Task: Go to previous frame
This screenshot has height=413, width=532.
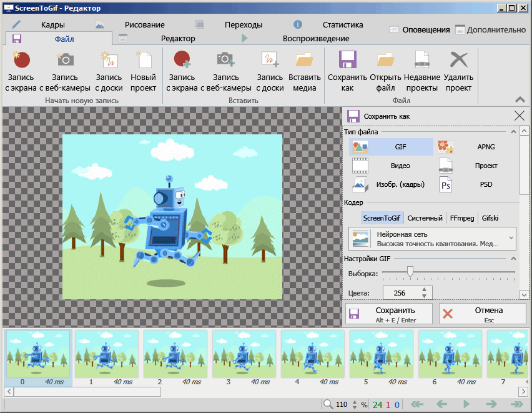Action: click(441, 404)
